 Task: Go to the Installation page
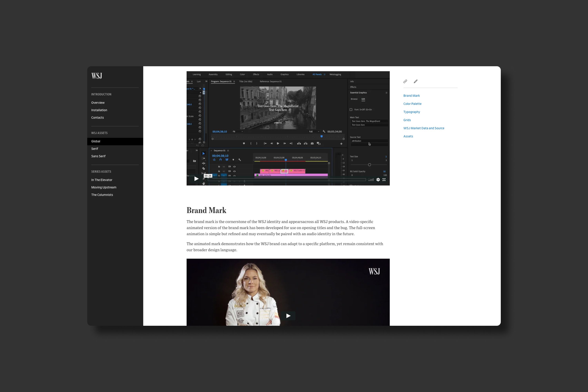tap(99, 110)
